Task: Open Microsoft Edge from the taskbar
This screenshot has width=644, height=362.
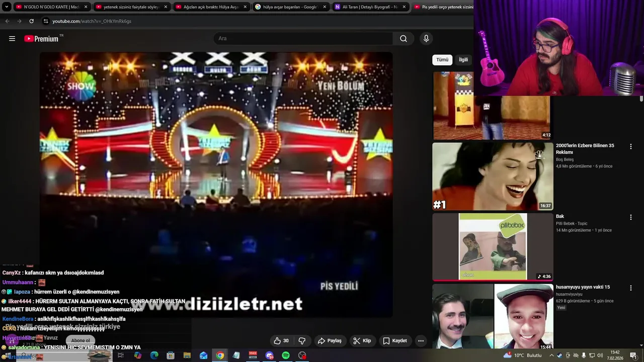Action: [154, 355]
